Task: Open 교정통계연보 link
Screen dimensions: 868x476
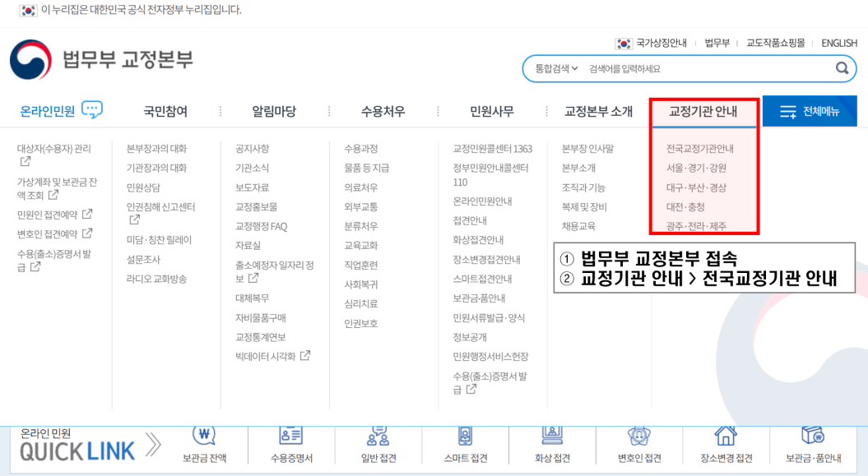Action: (x=260, y=337)
